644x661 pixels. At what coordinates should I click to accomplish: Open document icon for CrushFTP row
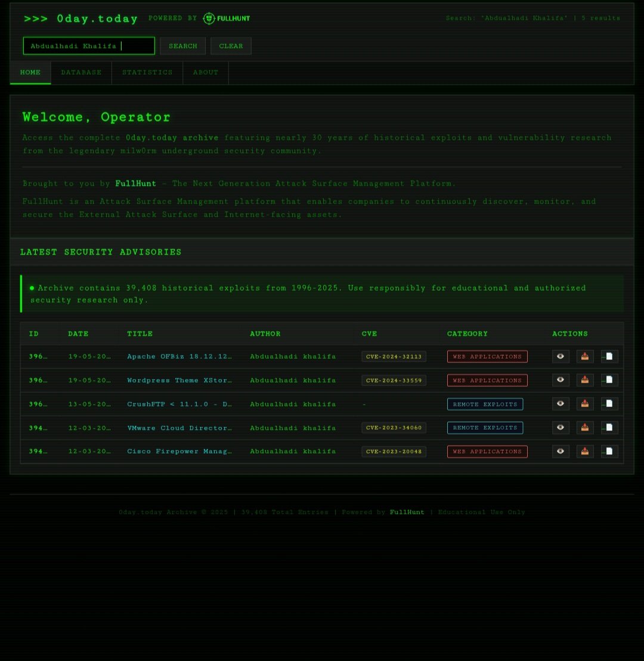point(609,404)
